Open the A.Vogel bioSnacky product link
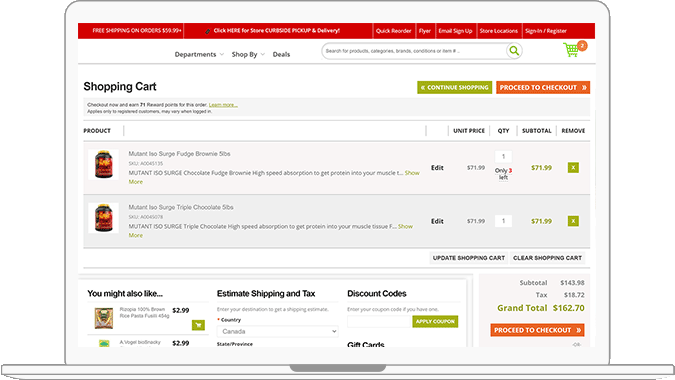675x380 pixels. tap(140, 343)
